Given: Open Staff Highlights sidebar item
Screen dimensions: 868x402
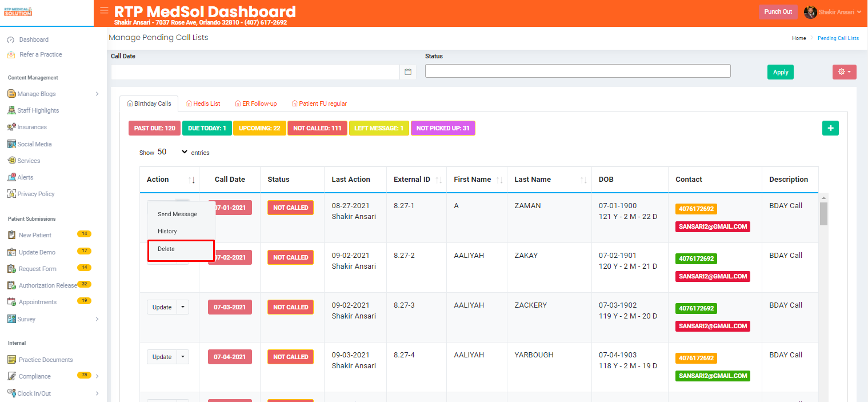Looking at the screenshot, I should click(38, 110).
